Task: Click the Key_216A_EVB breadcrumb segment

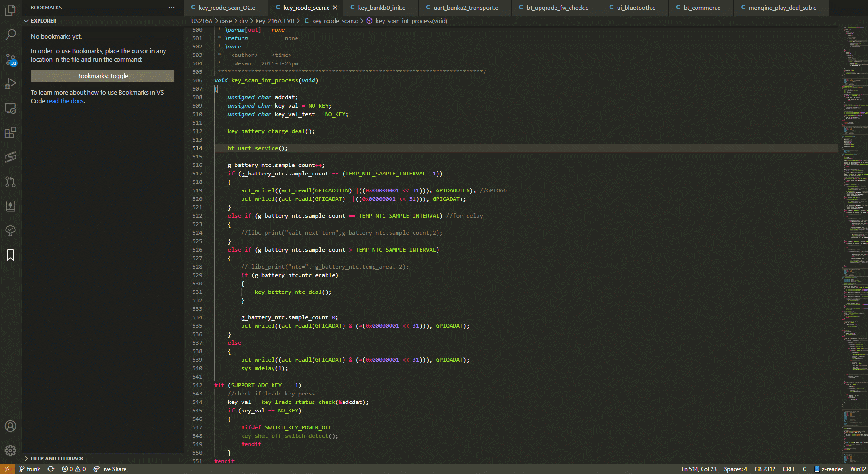Action: [274, 21]
